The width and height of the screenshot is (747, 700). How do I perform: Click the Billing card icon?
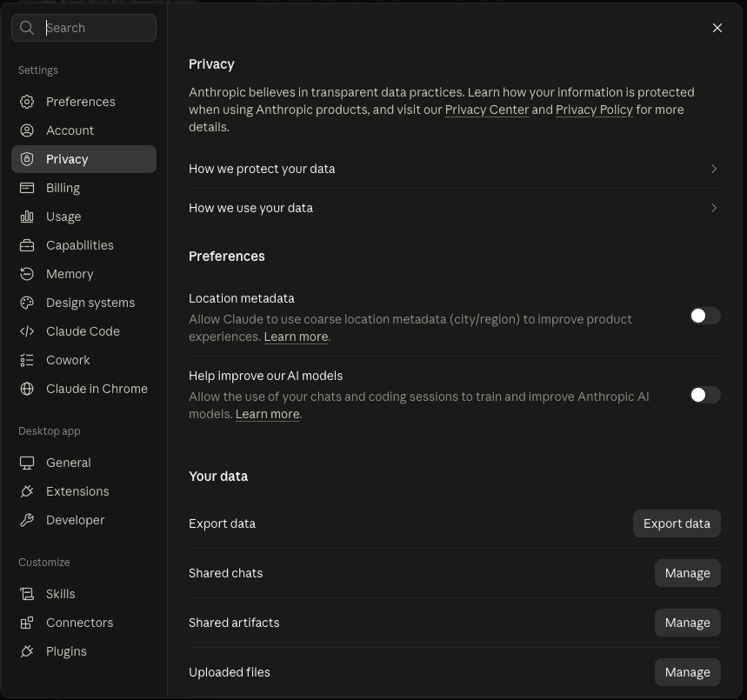pos(27,188)
